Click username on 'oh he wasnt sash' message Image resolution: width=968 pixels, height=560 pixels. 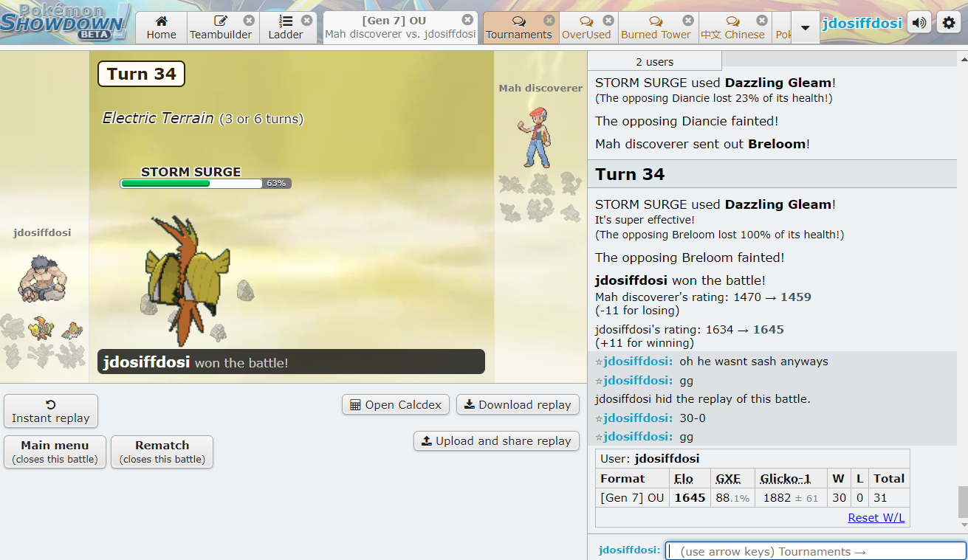point(638,362)
